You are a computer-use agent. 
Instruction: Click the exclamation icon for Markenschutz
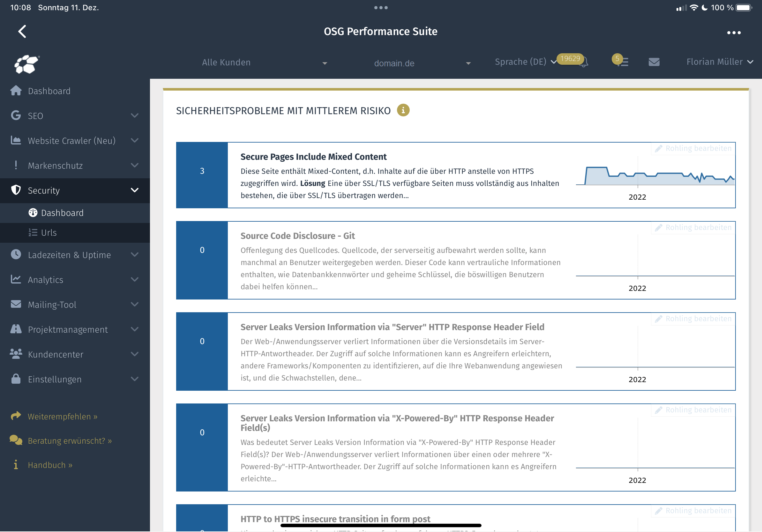coord(16,165)
